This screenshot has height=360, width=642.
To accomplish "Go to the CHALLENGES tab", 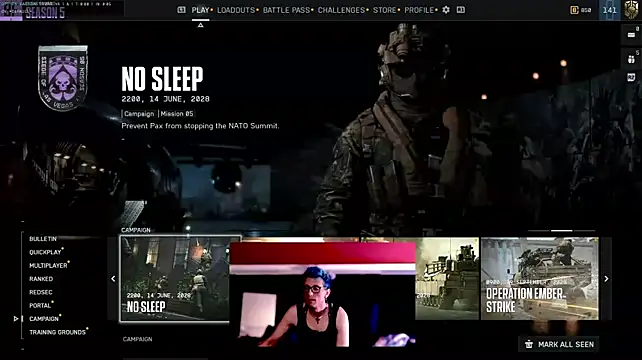I will [341, 10].
